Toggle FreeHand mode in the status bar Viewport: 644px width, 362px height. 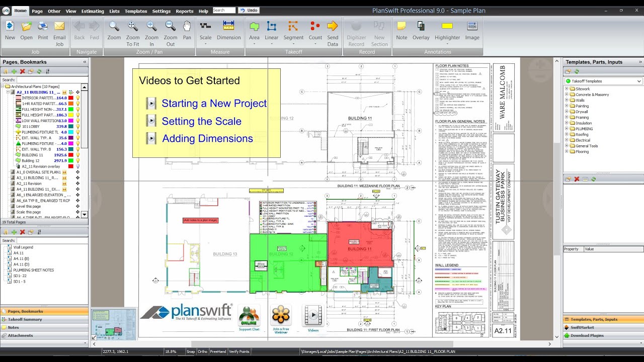pos(218,352)
